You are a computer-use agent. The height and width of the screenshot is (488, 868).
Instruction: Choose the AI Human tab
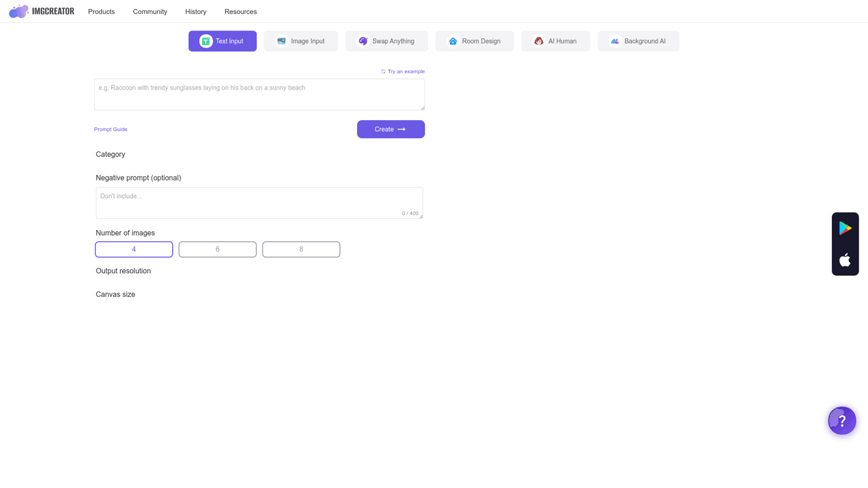[555, 41]
